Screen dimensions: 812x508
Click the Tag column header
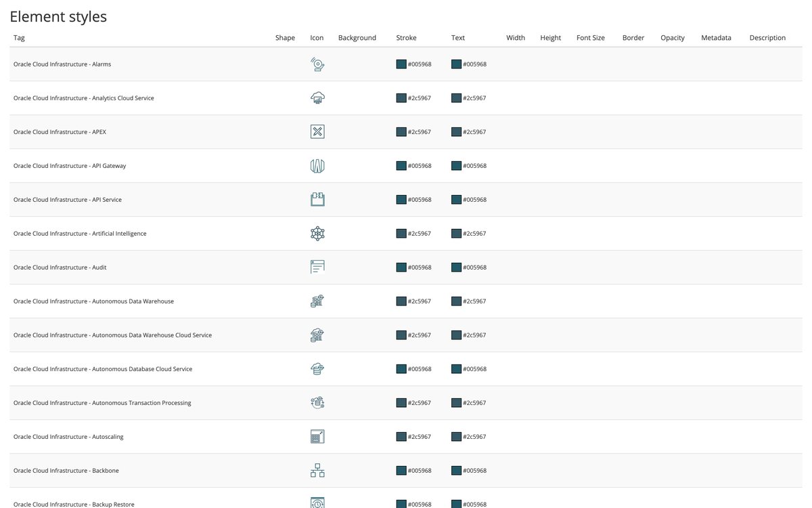click(19, 38)
